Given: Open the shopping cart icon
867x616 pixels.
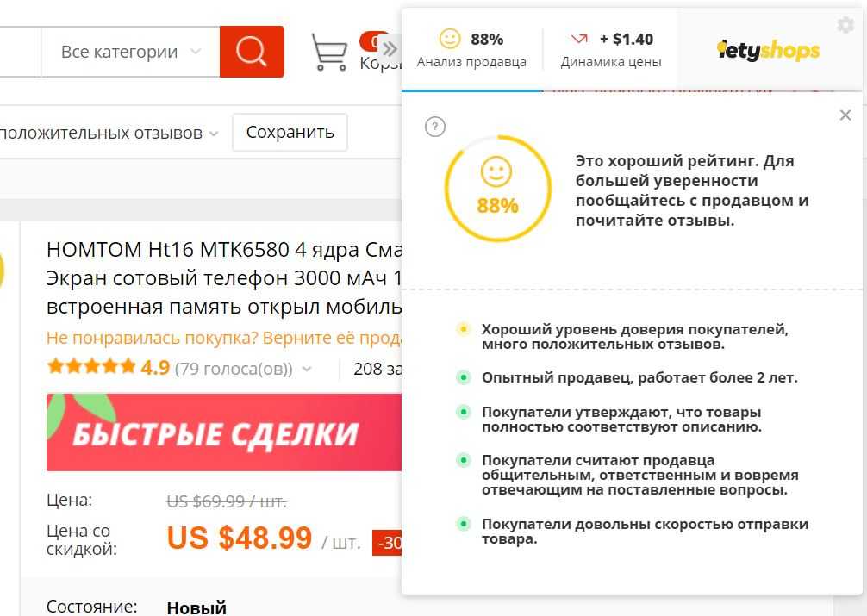Looking at the screenshot, I should pyautogui.click(x=329, y=52).
